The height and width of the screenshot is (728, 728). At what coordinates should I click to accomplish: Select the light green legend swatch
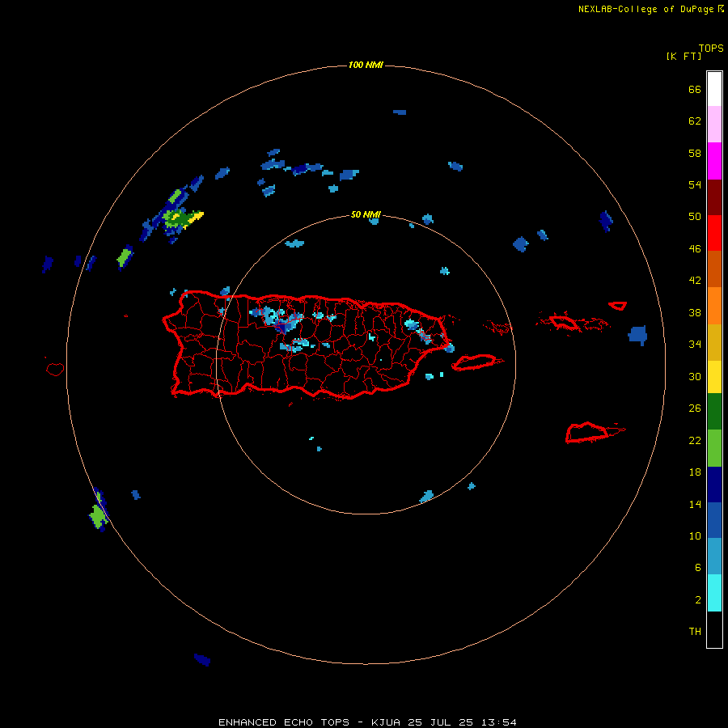(714, 448)
